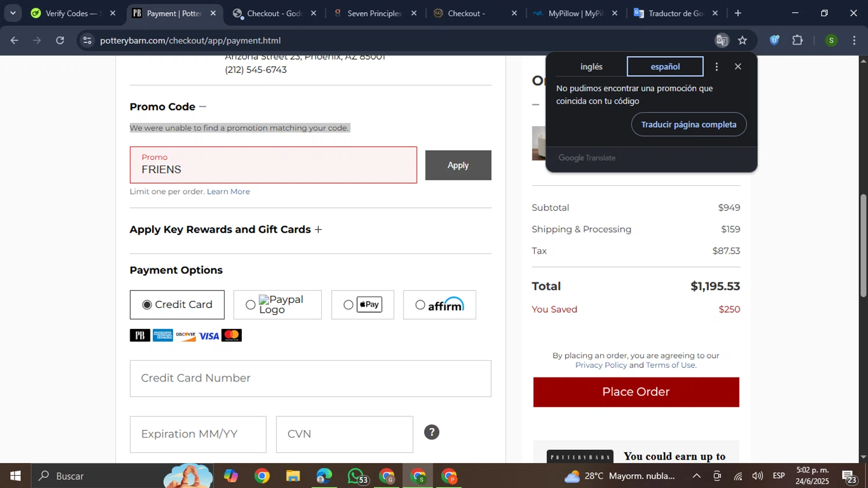Open Copilot from the taskbar
Viewport: 868px width, 488px height.
[231, 476]
